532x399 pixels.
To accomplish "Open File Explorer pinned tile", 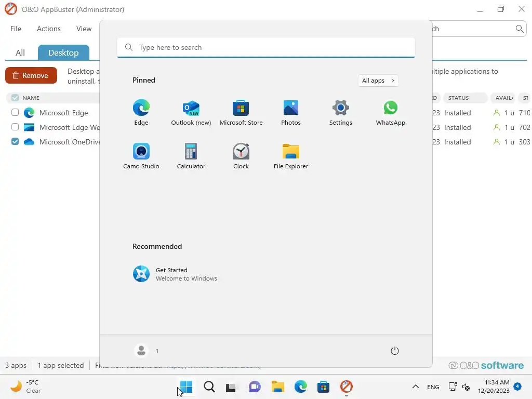I will (x=291, y=156).
